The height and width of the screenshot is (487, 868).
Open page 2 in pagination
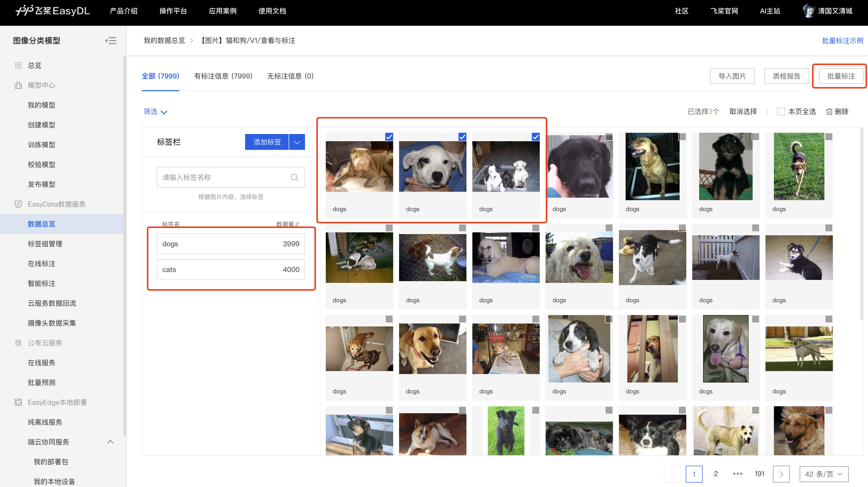716,474
